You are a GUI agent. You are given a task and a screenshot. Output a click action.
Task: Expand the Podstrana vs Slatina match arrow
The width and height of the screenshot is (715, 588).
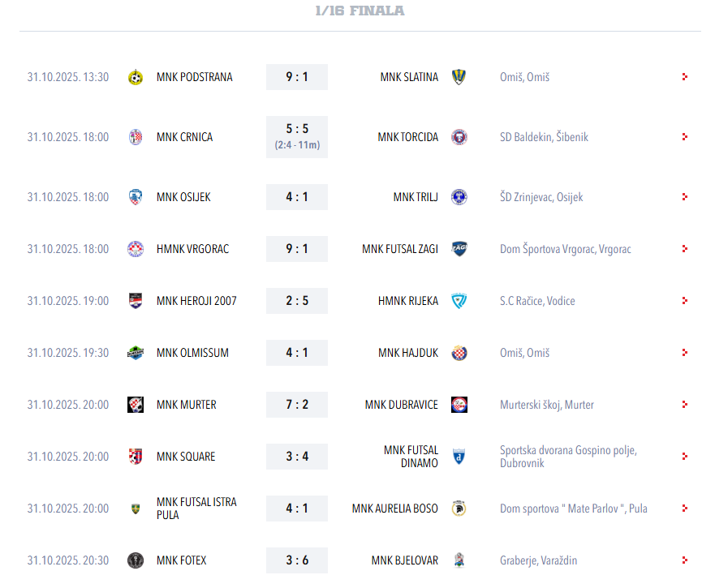click(685, 77)
